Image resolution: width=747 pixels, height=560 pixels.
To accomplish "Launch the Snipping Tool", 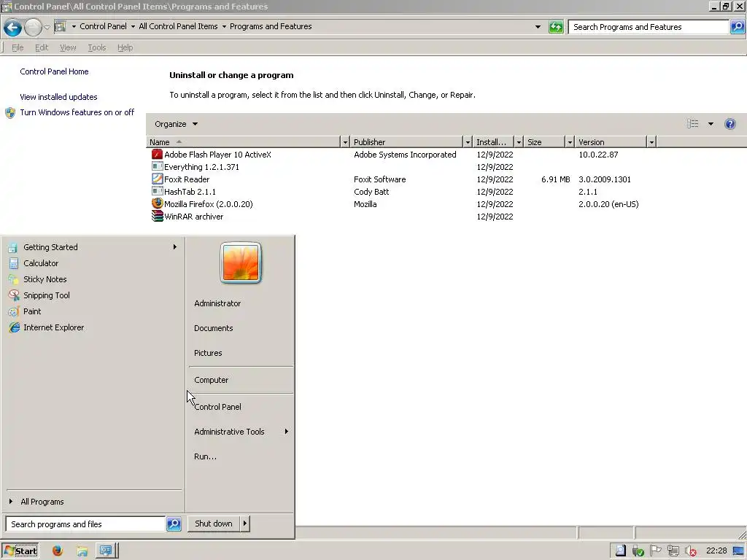I will (x=93, y=295).
